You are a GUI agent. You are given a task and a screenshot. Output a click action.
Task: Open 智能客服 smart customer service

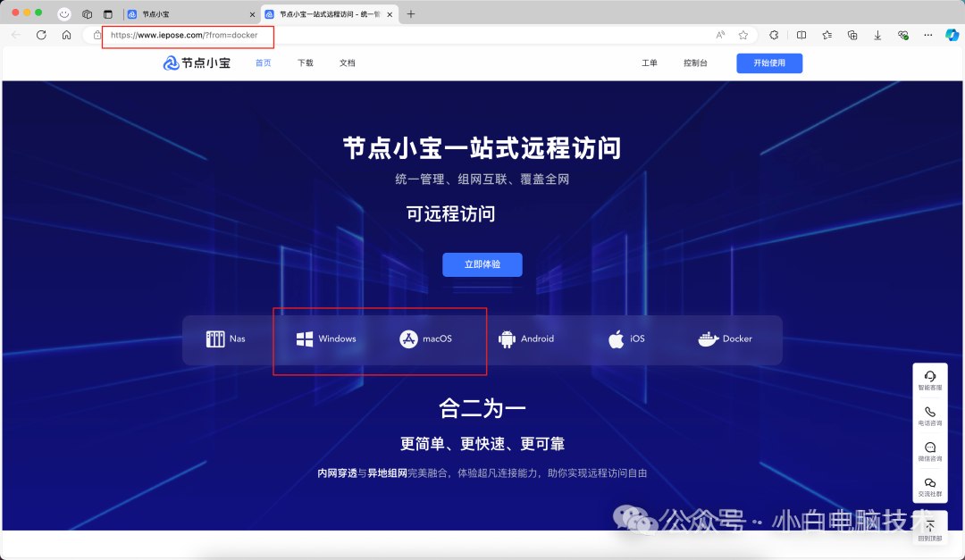tap(930, 379)
